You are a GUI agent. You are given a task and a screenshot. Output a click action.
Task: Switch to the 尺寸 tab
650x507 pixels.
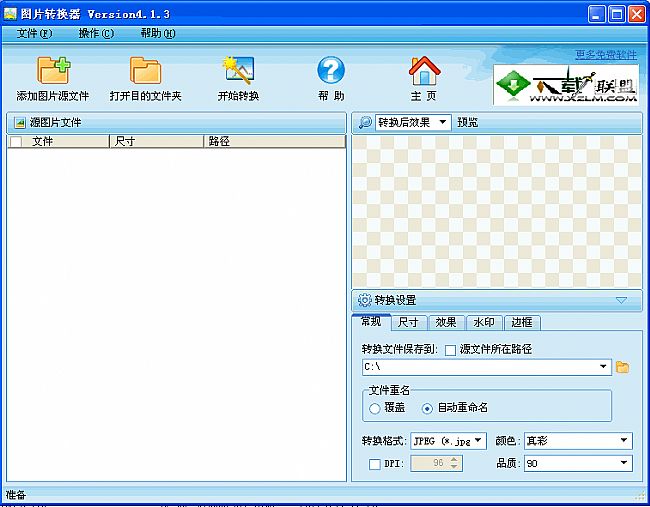pyautogui.click(x=408, y=322)
